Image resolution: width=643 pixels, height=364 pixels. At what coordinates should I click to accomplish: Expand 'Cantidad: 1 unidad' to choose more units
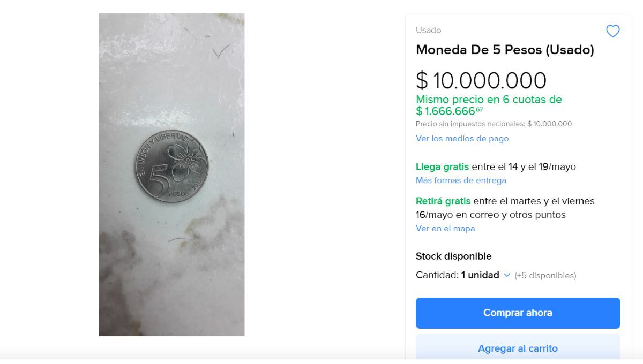click(477, 275)
